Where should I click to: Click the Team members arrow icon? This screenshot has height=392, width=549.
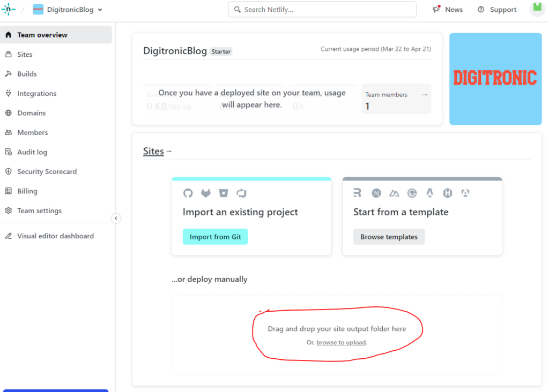[x=425, y=95]
